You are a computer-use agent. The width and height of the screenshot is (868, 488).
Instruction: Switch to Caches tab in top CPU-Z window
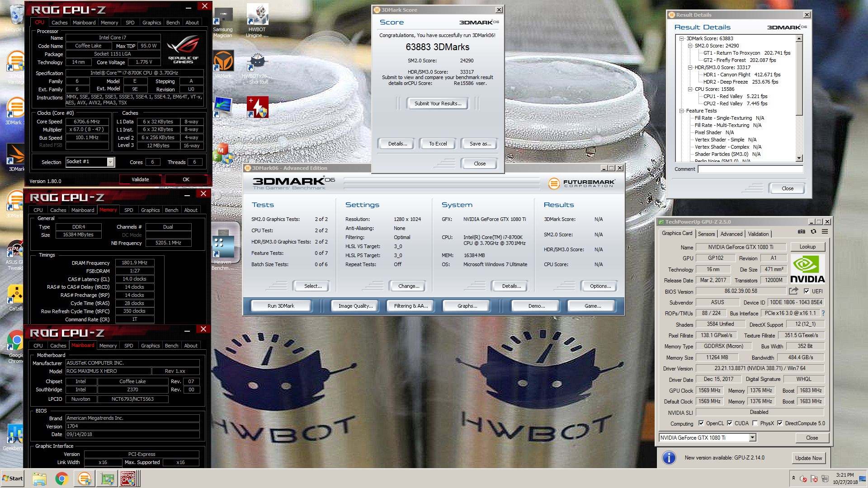click(x=59, y=23)
